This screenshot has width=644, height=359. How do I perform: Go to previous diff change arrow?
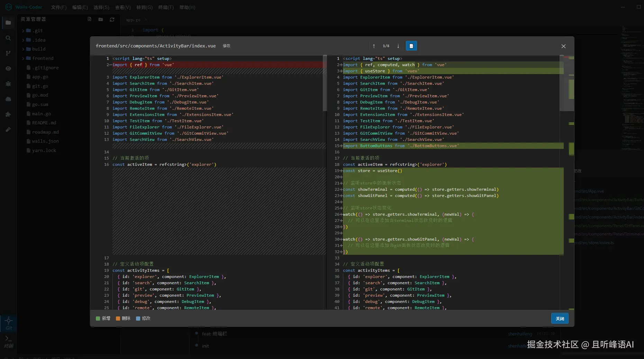[x=374, y=46]
